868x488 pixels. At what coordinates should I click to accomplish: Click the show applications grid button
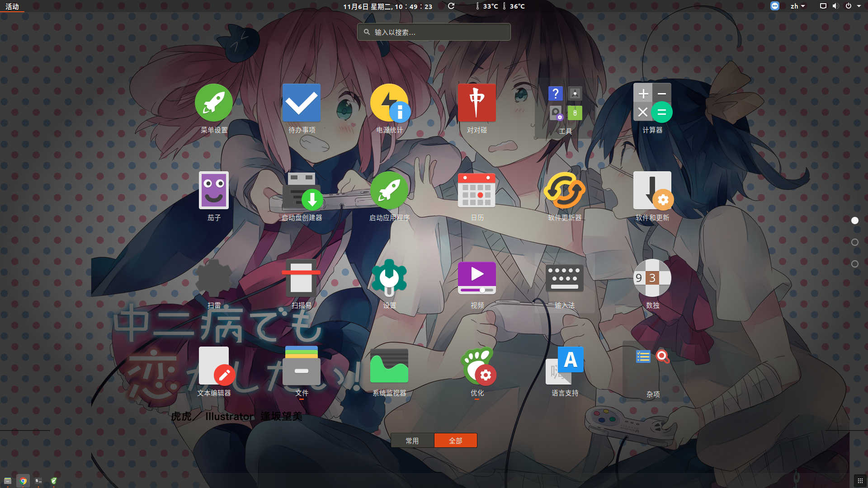pos(860,481)
